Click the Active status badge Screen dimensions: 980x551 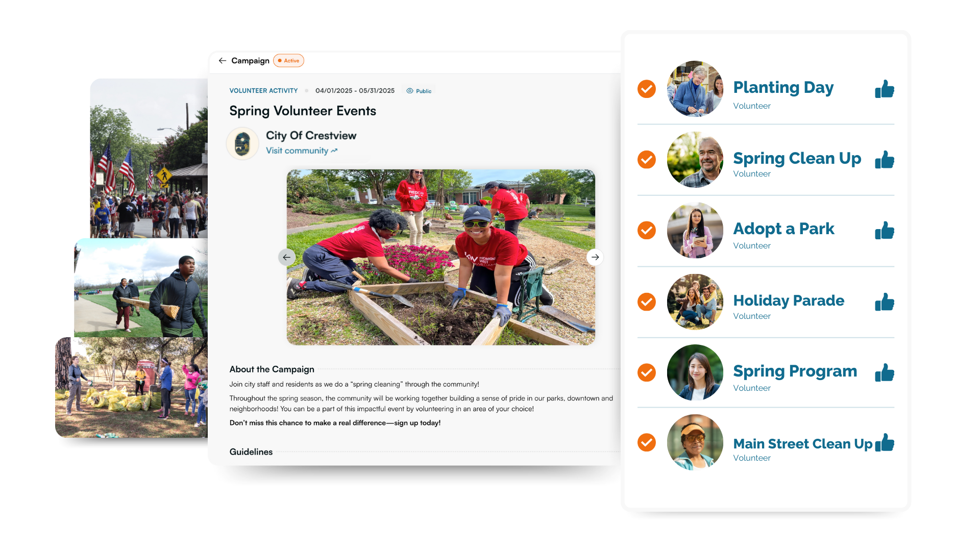[289, 61]
